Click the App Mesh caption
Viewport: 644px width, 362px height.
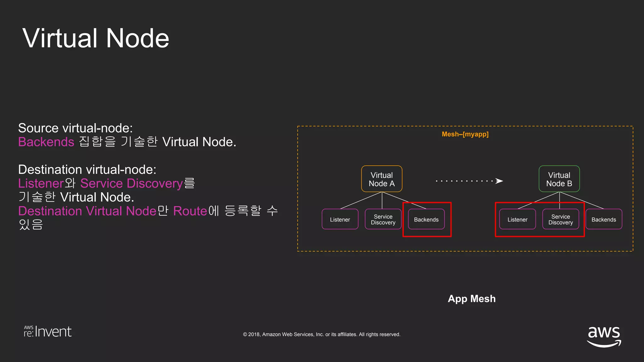click(471, 299)
